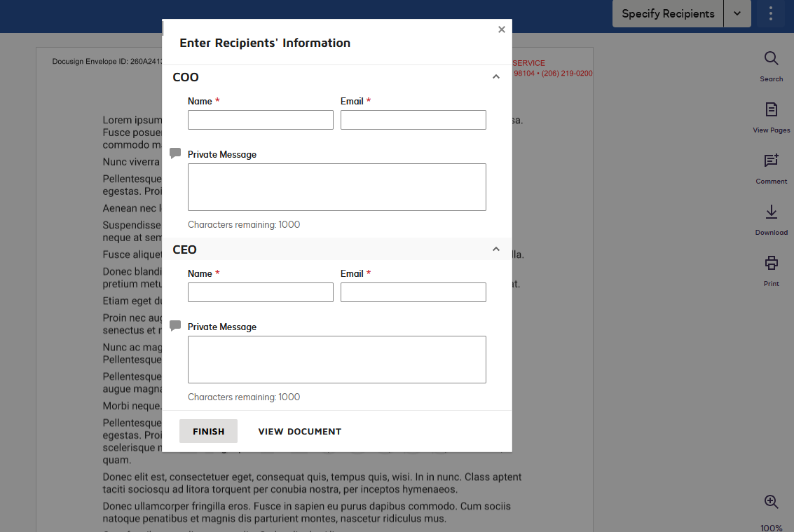Viewport: 794px width, 532px height.
Task: Collapse the COO section
Action: pyautogui.click(x=495, y=77)
